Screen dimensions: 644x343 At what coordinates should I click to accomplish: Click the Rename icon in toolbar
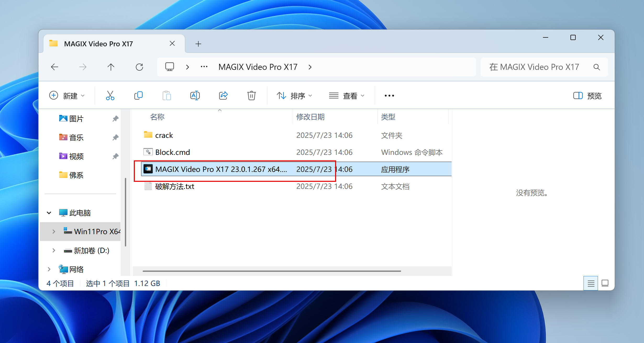coord(195,96)
